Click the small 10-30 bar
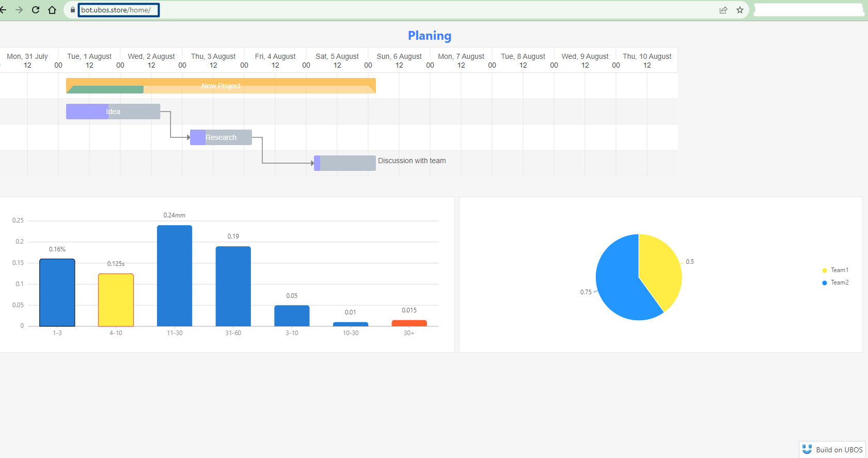 (x=351, y=324)
